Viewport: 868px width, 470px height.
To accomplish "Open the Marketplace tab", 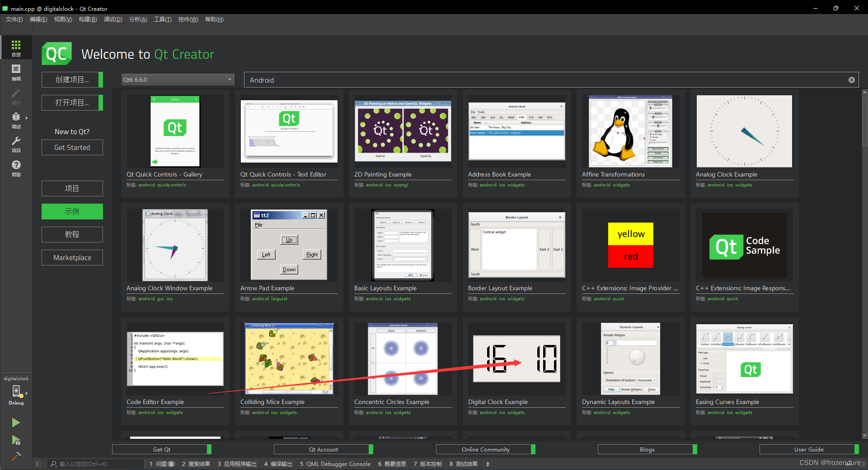I will tap(72, 257).
